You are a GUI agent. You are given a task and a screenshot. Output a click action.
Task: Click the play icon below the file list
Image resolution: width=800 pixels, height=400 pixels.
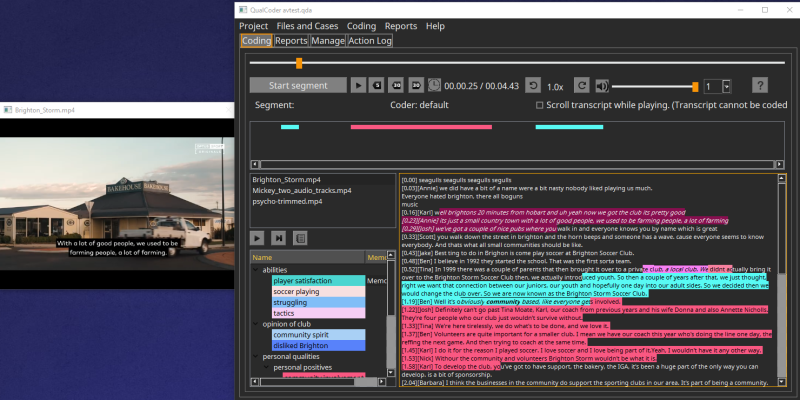click(257, 238)
